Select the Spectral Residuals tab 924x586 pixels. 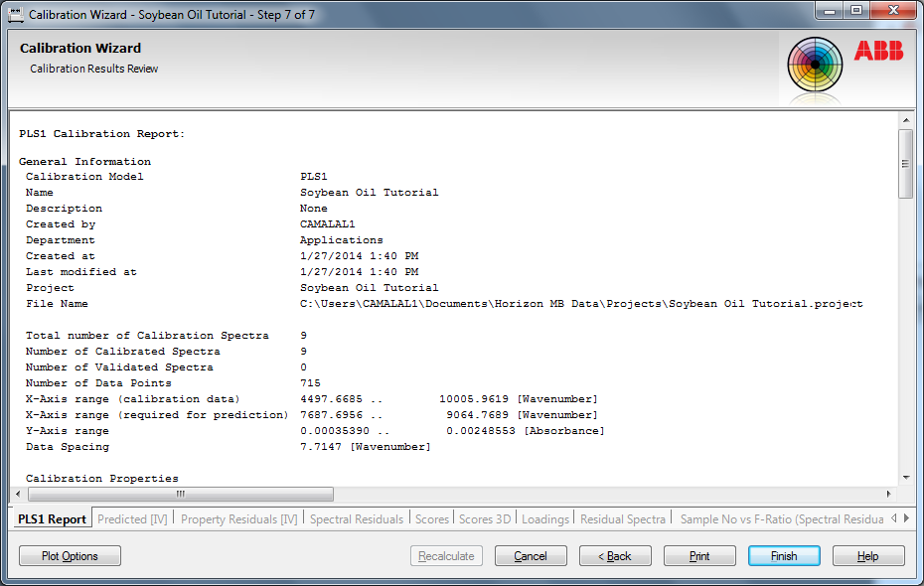click(x=357, y=518)
